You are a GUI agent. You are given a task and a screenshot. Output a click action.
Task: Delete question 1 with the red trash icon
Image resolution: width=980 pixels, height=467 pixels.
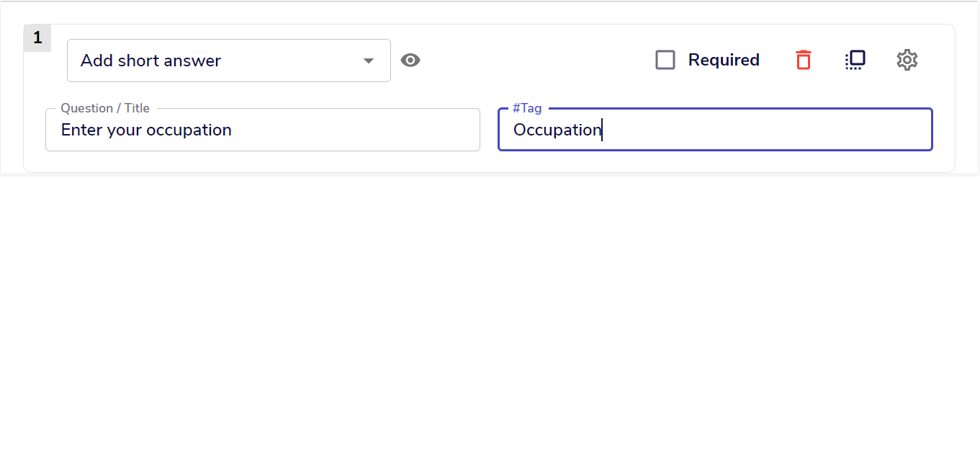tap(804, 60)
